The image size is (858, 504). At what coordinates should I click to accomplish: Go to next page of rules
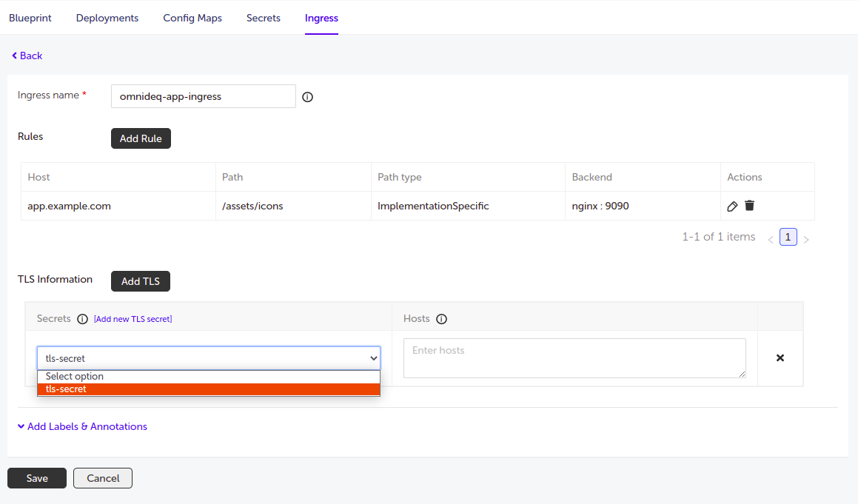coord(806,239)
